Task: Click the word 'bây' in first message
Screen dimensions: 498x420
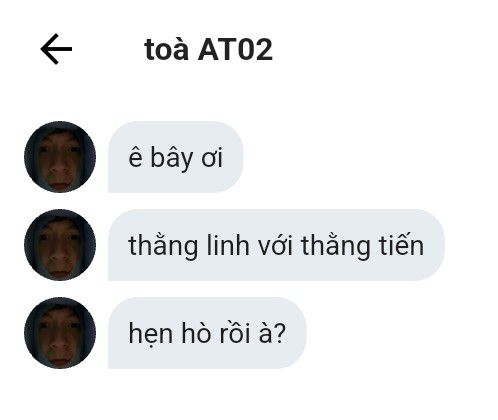Action: coord(172,158)
